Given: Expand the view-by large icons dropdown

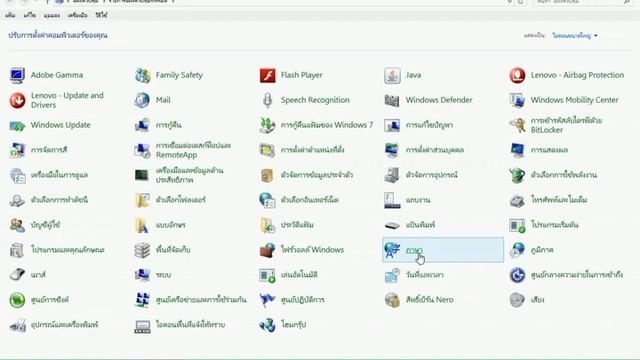Looking at the screenshot, I should coord(575,36).
